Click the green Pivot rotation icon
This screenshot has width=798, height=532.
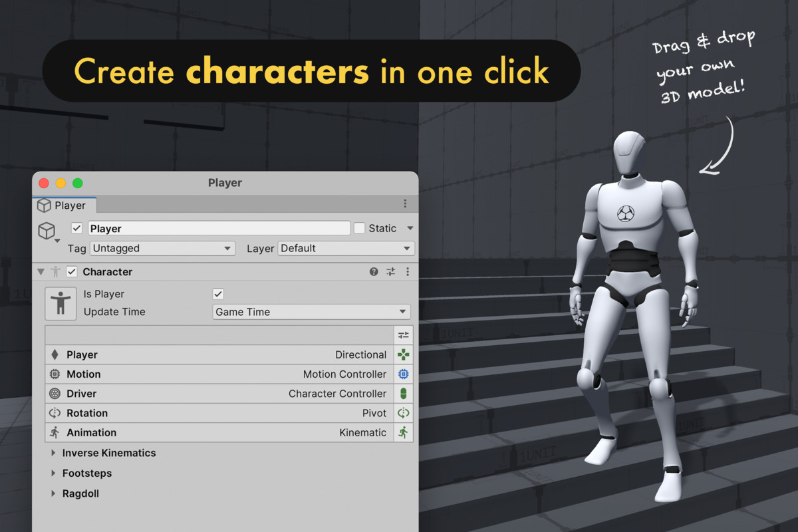[404, 413]
